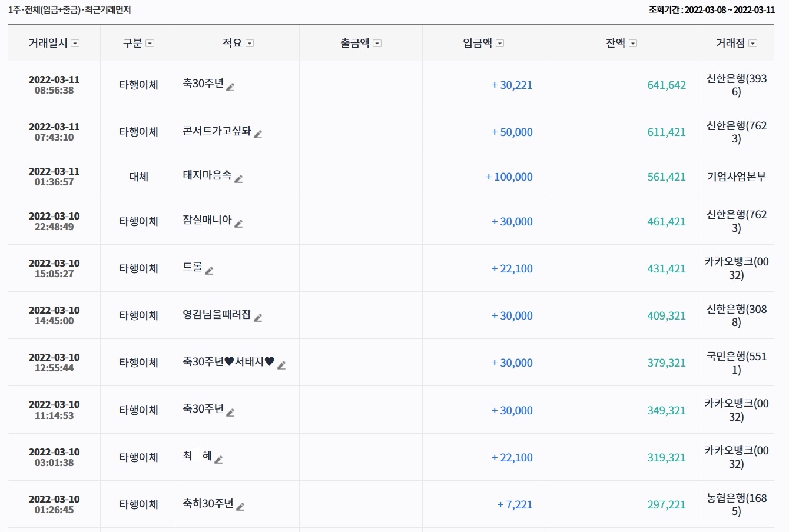
Task: Edit memo pencil next to 트롤
Action: (208, 271)
